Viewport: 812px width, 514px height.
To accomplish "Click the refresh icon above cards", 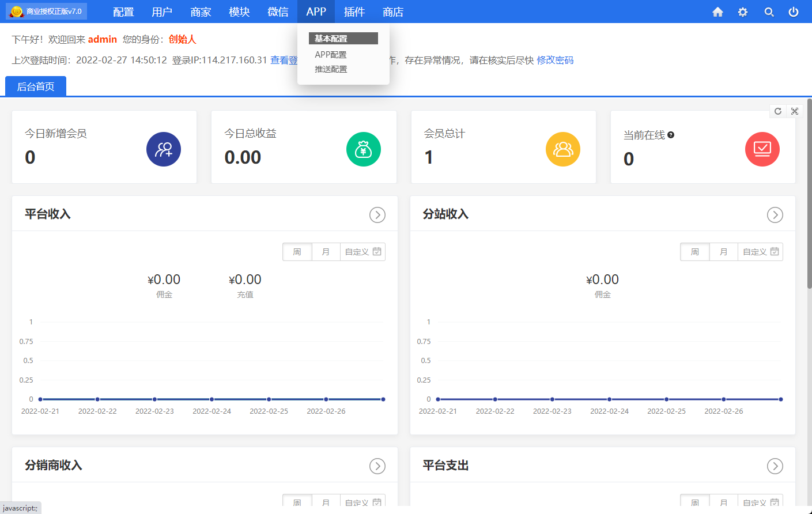I will coord(778,111).
